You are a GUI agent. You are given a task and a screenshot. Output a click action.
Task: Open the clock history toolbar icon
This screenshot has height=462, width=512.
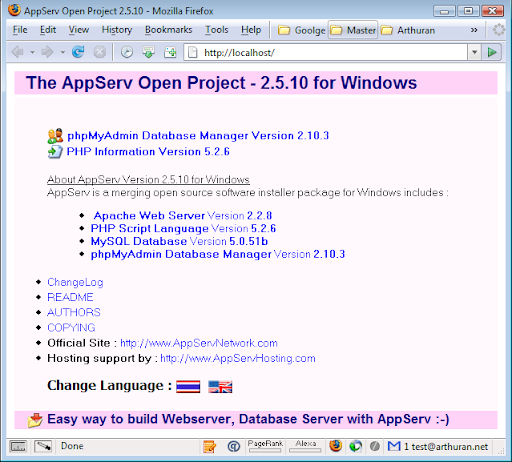click(127, 52)
